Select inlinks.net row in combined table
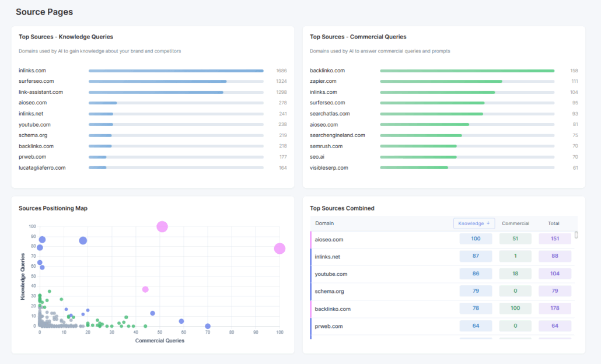601x364 pixels. (x=442, y=257)
